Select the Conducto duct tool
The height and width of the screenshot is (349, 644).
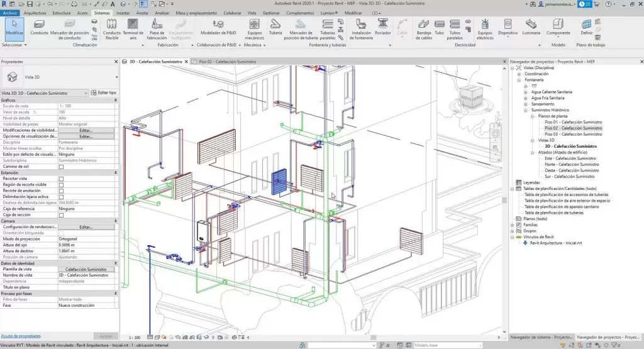tap(39, 28)
